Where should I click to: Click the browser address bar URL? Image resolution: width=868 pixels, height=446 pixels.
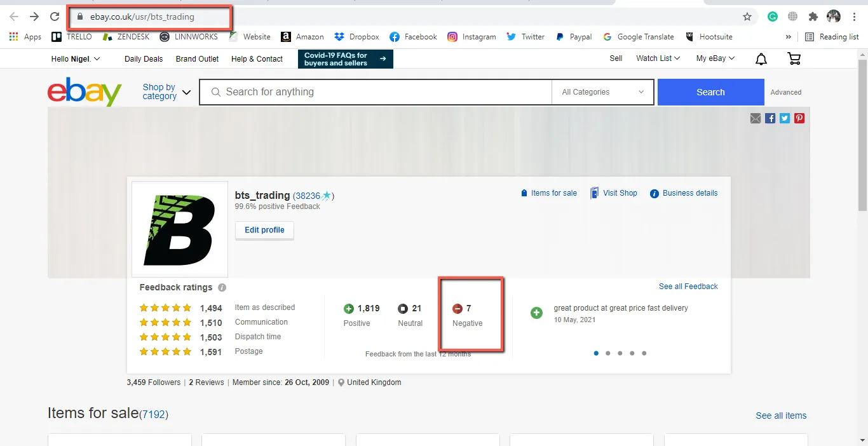coord(142,17)
